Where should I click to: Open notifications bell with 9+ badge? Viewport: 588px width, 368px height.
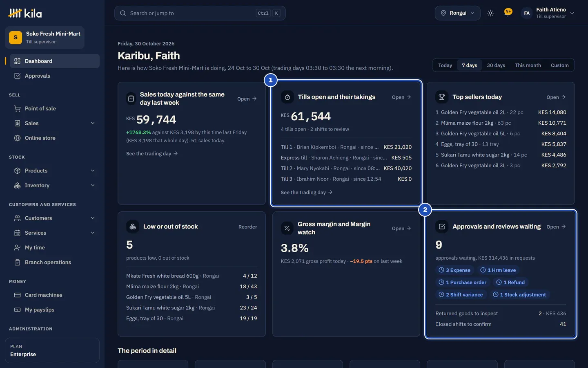[508, 13]
